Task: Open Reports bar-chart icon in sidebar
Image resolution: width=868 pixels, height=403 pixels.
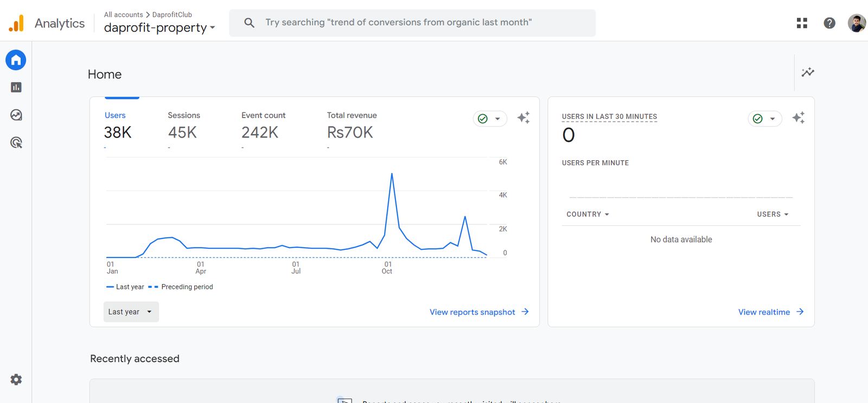Action: (x=16, y=87)
